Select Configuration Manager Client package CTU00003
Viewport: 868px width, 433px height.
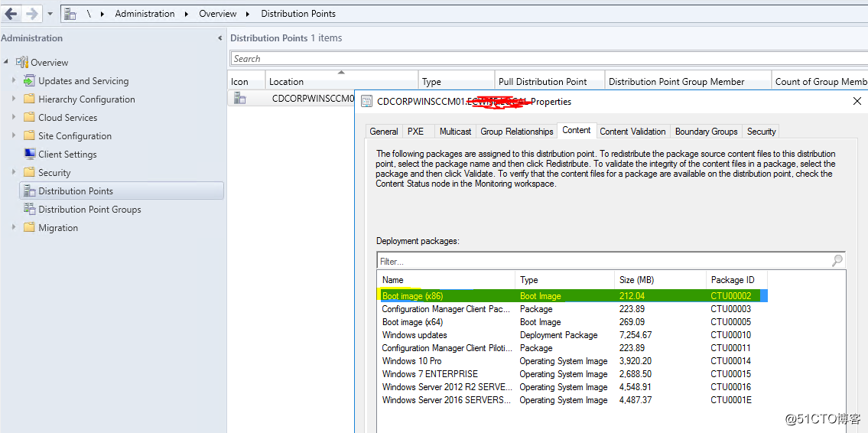click(572, 309)
